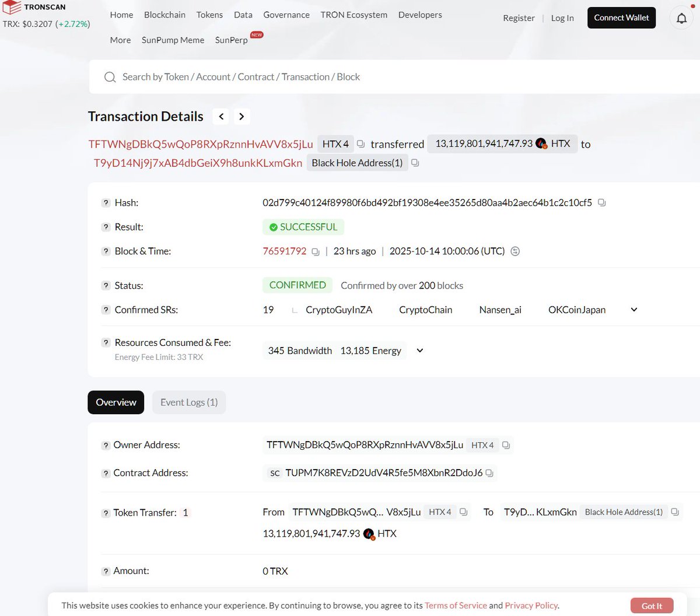Image resolution: width=700 pixels, height=616 pixels.
Task: Open the Governance menu
Action: click(x=286, y=15)
